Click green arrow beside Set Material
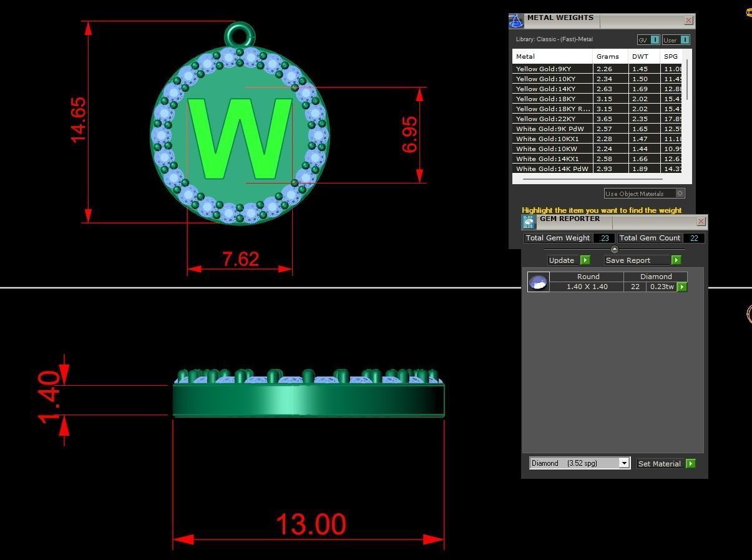Screen dimensions: 752x560 [x=690, y=463]
